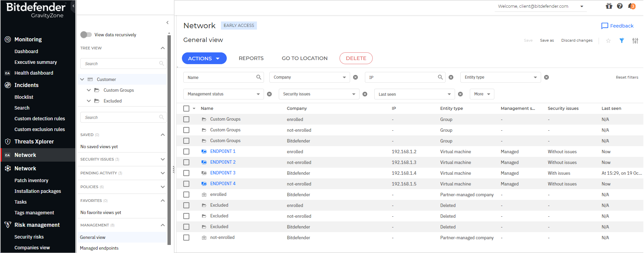Open the gift box what's new icon

(x=609, y=6)
